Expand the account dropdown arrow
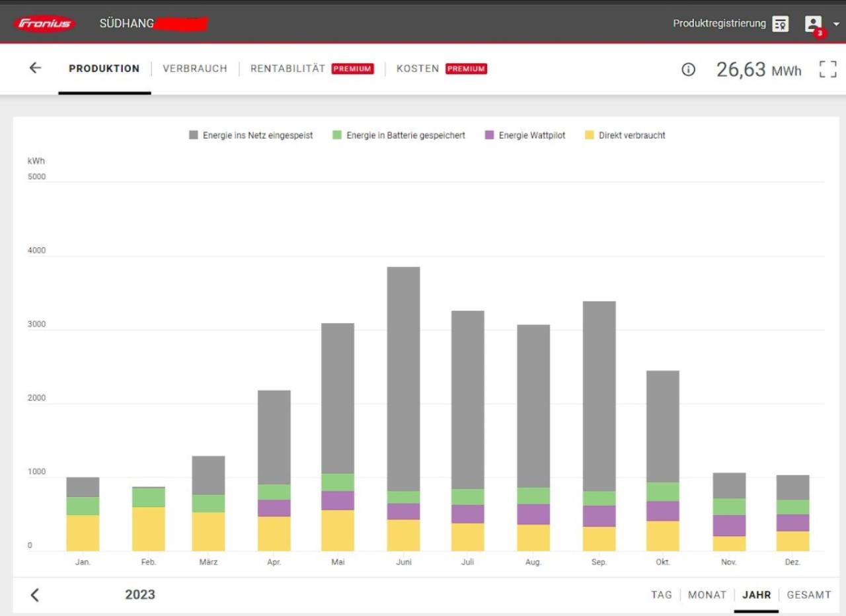This screenshot has height=616, width=846. (x=836, y=24)
